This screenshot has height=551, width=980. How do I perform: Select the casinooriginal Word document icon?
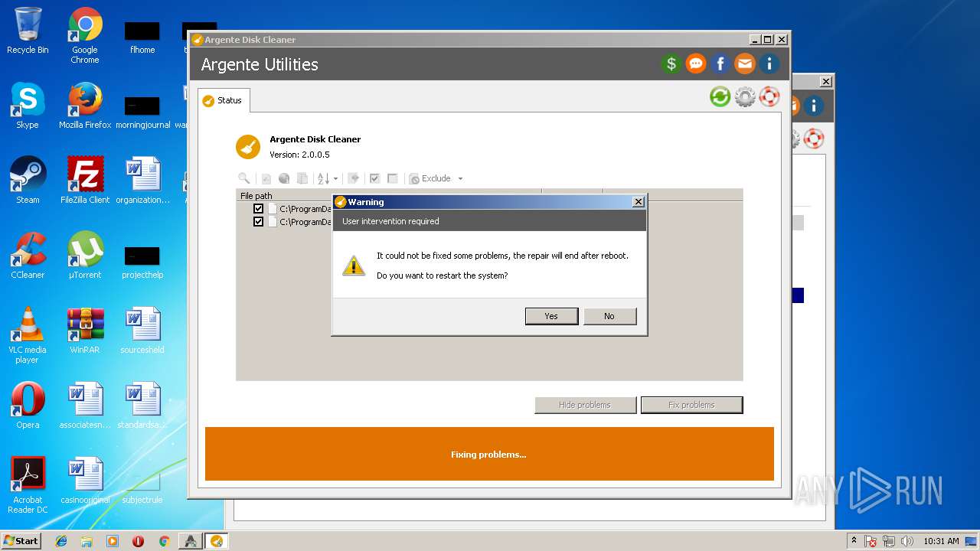click(85, 481)
